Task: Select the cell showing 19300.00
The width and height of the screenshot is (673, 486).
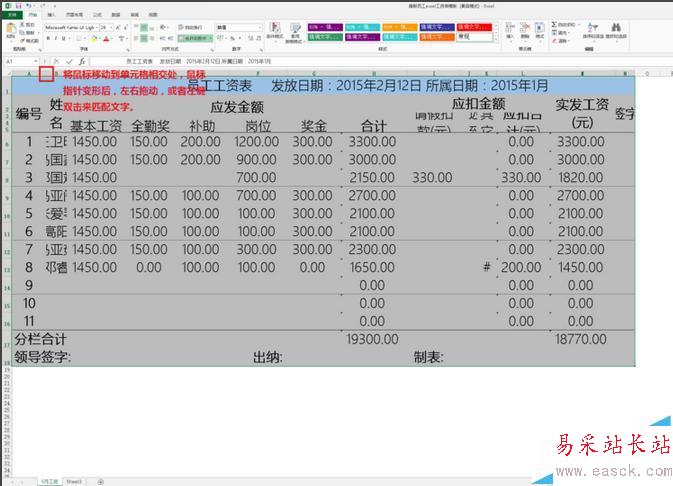Action: pyautogui.click(x=372, y=339)
